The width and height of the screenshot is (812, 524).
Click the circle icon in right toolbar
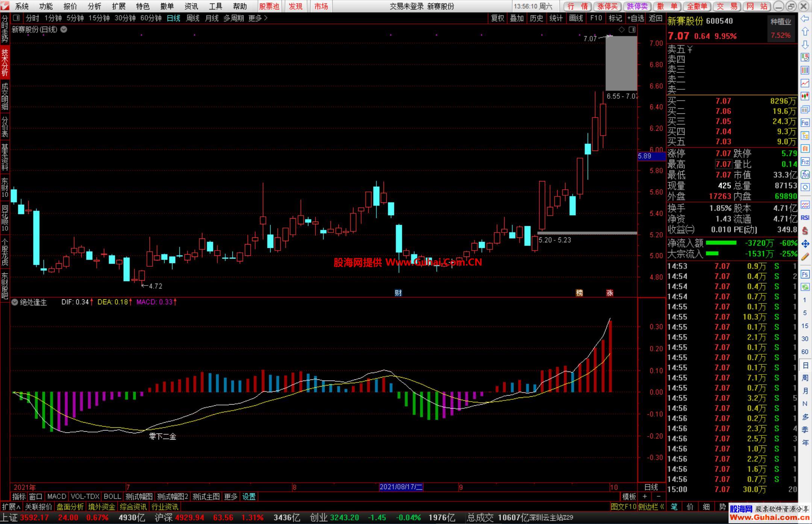805,187
